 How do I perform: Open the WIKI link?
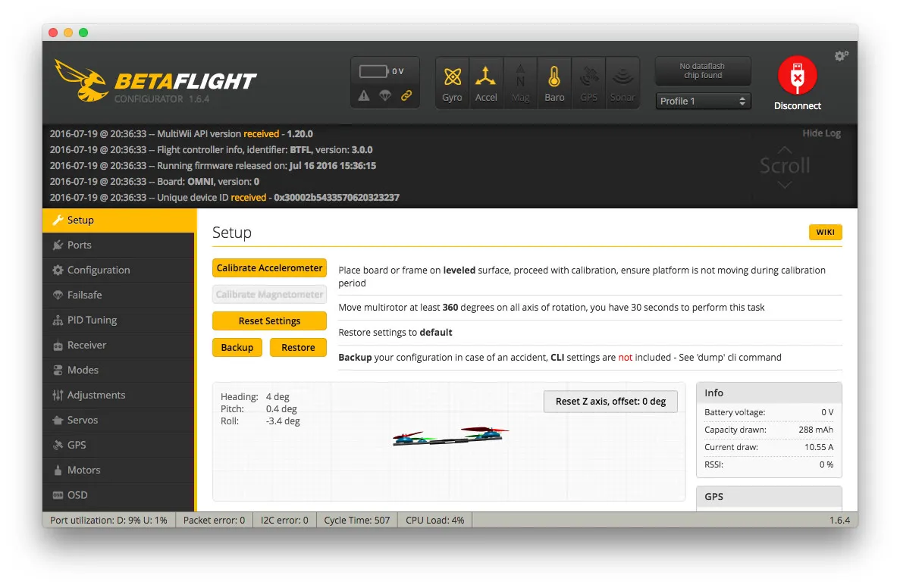point(825,233)
